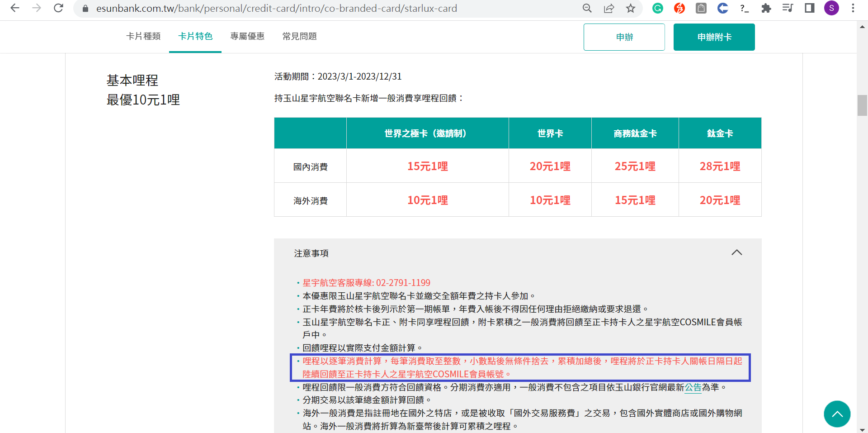868x433 pixels.
Task: Share this page via address bar icon
Action: (609, 8)
